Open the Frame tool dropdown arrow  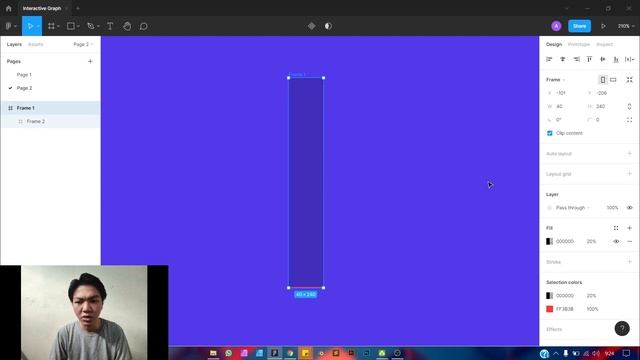58,26
